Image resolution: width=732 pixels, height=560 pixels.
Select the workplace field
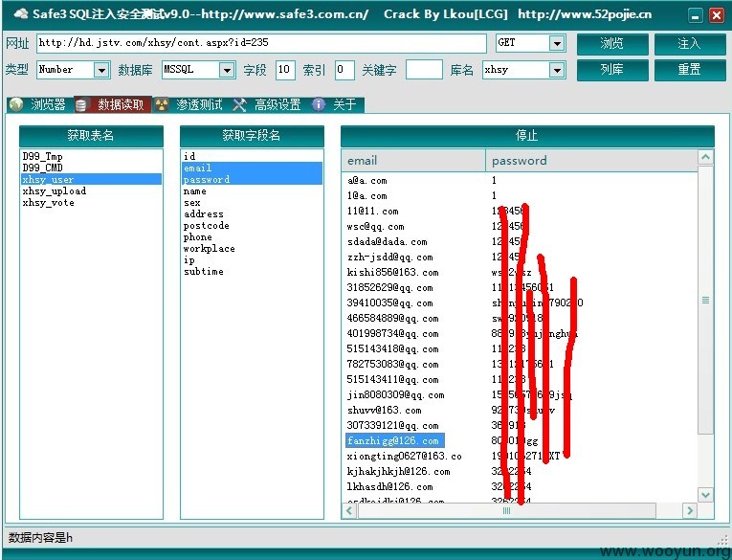252,249
